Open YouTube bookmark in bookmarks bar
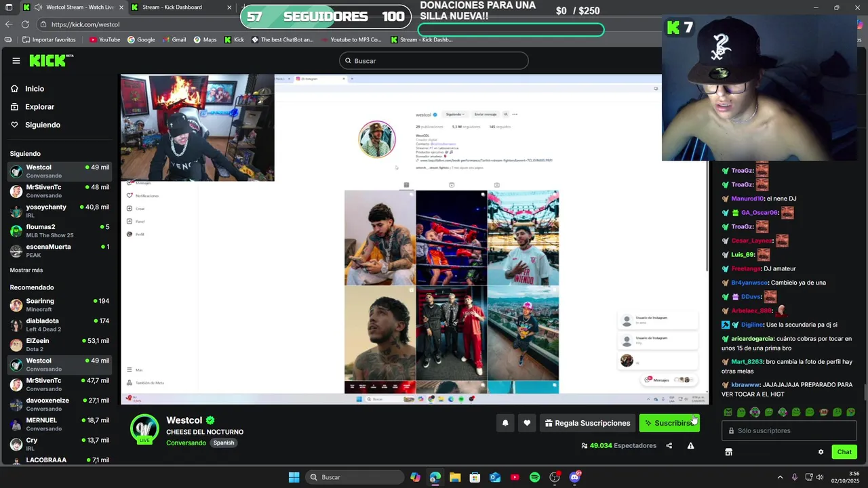Screen dimensions: 868x488 104,40
